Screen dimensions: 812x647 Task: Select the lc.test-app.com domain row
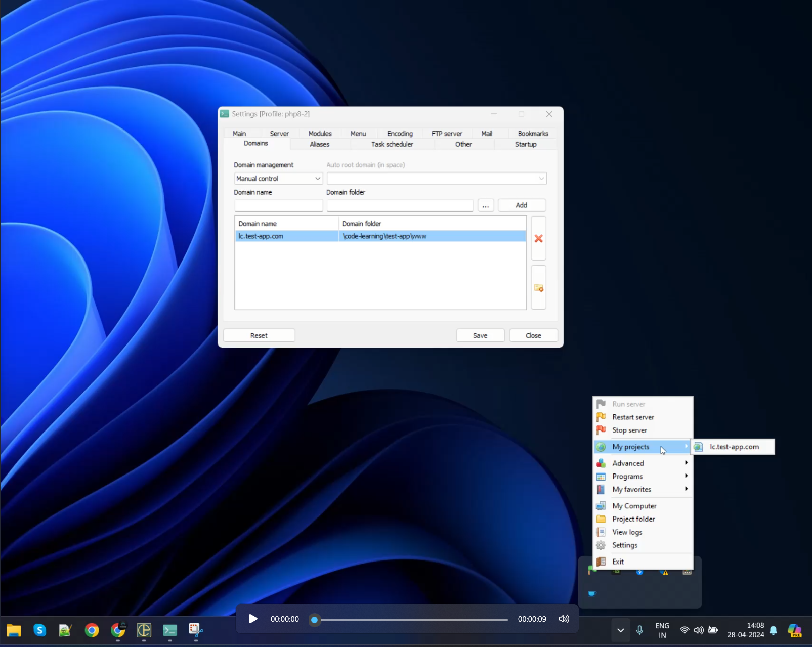coord(380,236)
